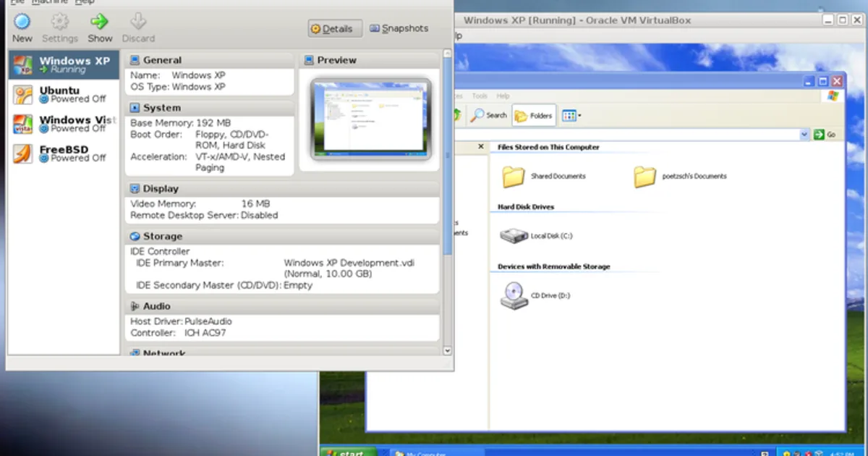868x456 pixels.
Task: Click the Go button in XP Explorer
Action: [x=825, y=135]
